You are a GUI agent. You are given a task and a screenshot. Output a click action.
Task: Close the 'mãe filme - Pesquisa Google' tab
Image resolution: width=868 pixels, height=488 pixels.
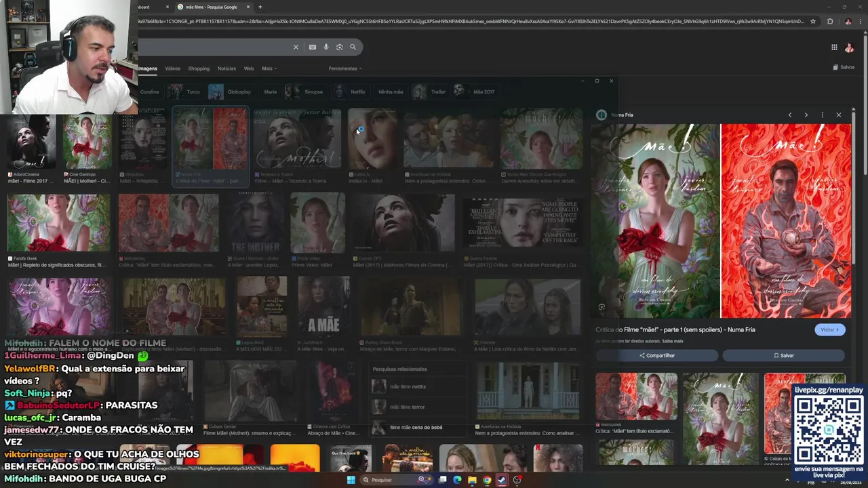(x=248, y=7)
